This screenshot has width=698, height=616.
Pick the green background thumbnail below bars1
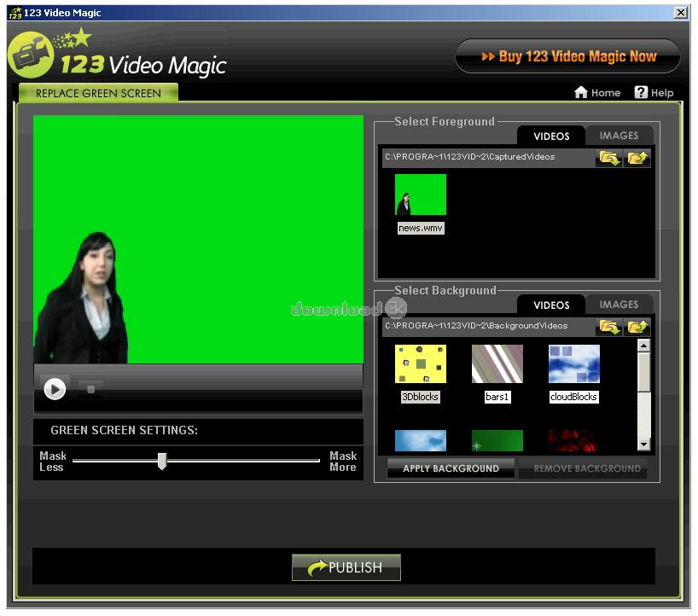[497, 440]
